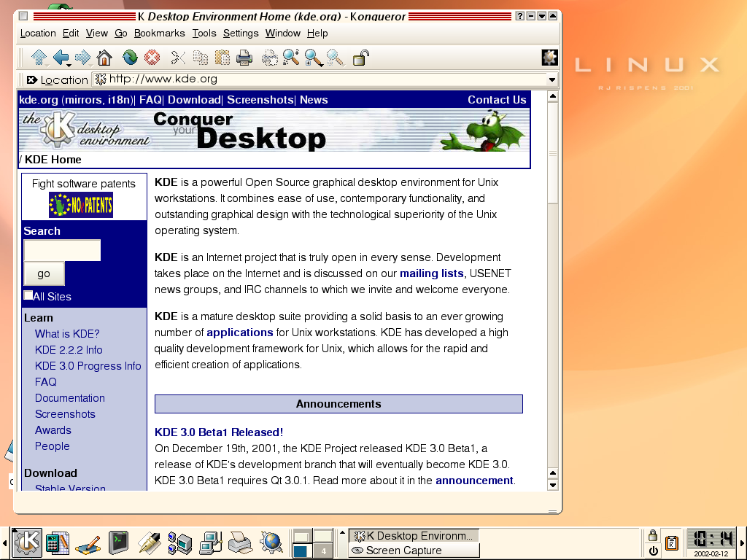Log out with the power icon
This screenshot has width=747, height=560.
(x=654, y=551)
